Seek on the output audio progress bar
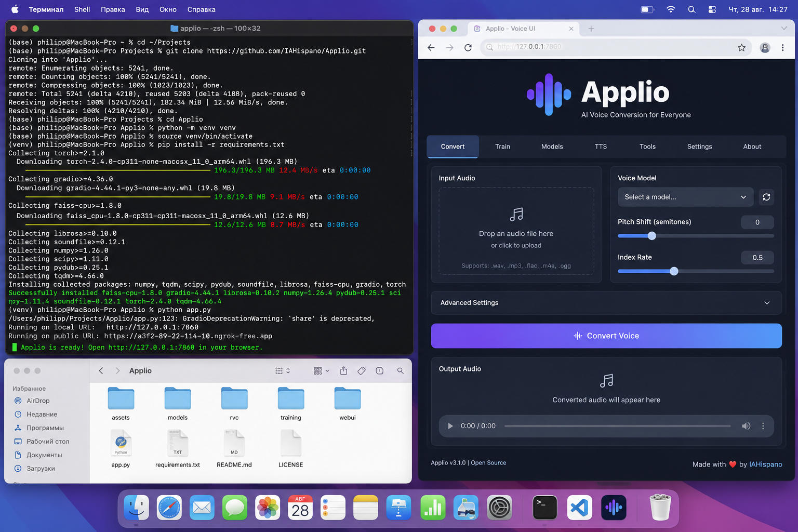Screen dimensions: 798x532 617,426
